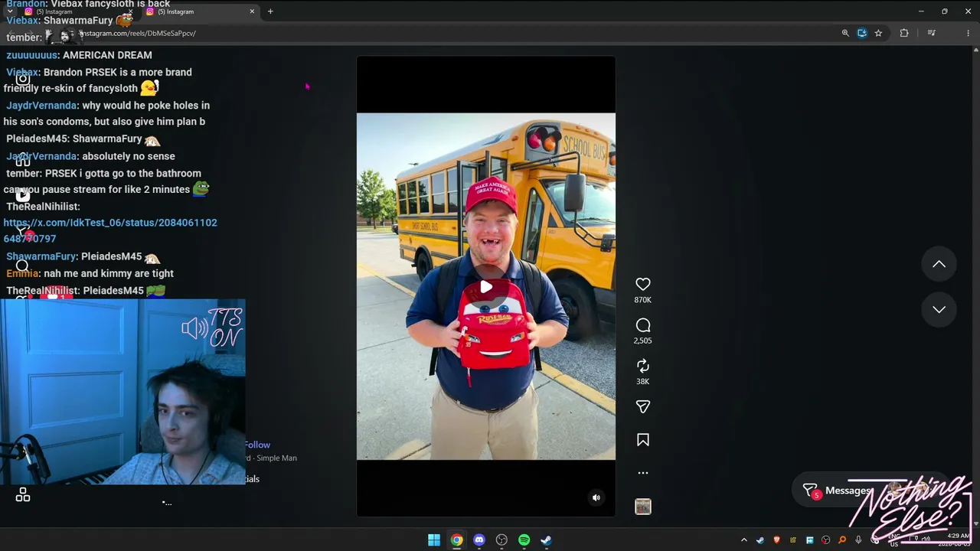Open a new browser tab with the plus button
The image size is (980, 551).
pos(270,11)
